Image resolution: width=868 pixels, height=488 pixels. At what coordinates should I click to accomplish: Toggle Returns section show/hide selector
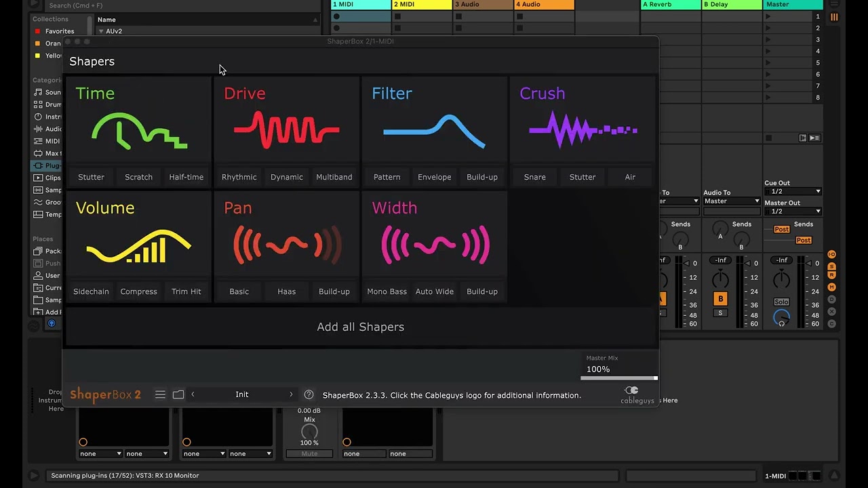point(832,277)
